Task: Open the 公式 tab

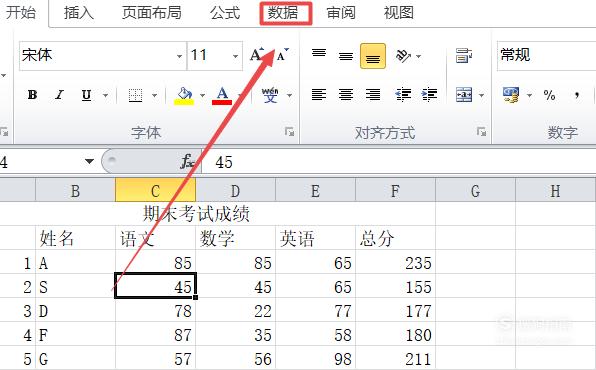Action: (x=225, y=13)
